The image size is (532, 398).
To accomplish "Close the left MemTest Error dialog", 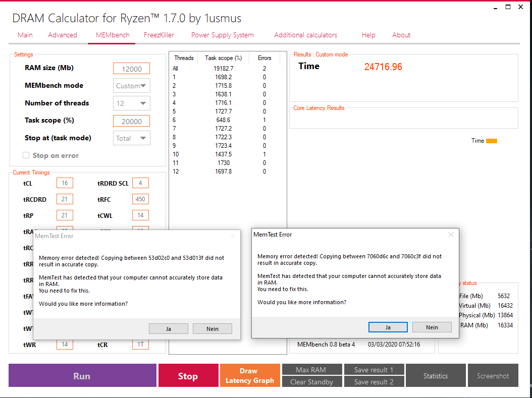I will (232, 236).
